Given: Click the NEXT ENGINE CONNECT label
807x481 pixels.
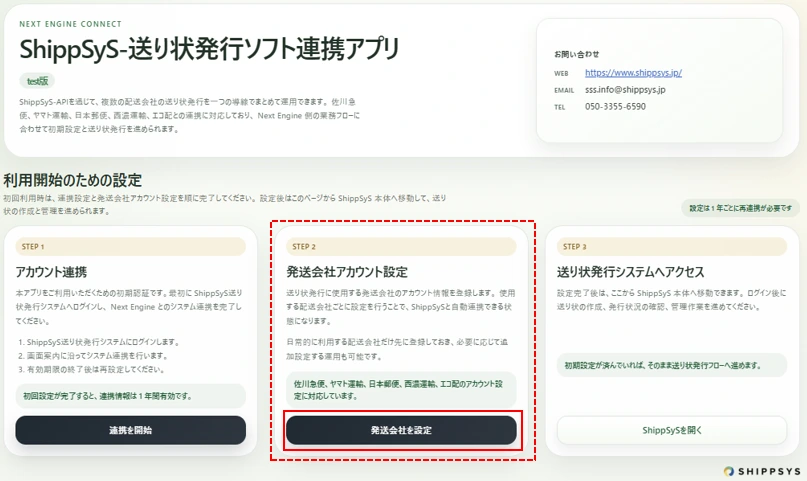Looking at the screenshot, I should click(x=71, y=24).
